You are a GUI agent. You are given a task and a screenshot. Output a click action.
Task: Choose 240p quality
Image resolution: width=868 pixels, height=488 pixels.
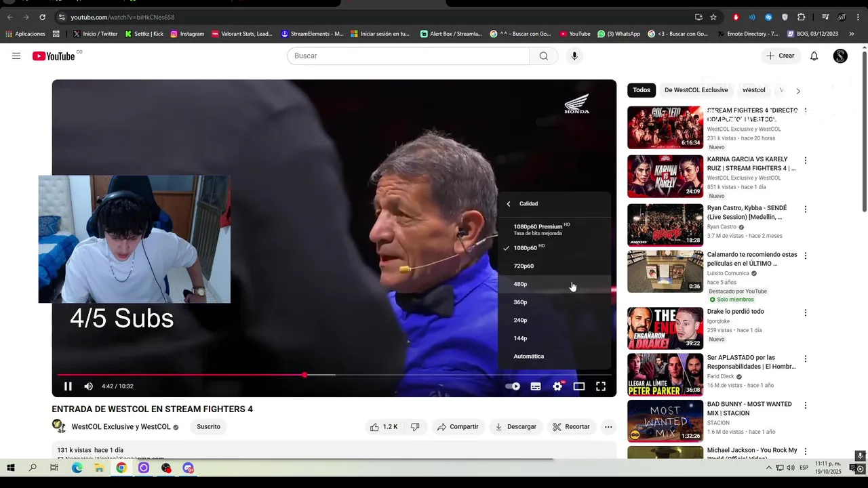coord(554,320)
